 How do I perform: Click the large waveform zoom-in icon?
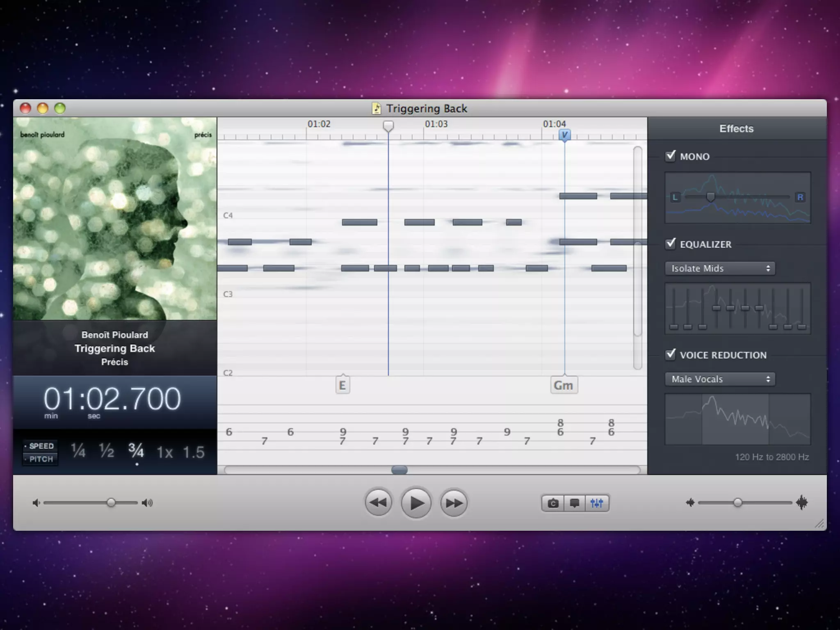(x=802, y=502)
